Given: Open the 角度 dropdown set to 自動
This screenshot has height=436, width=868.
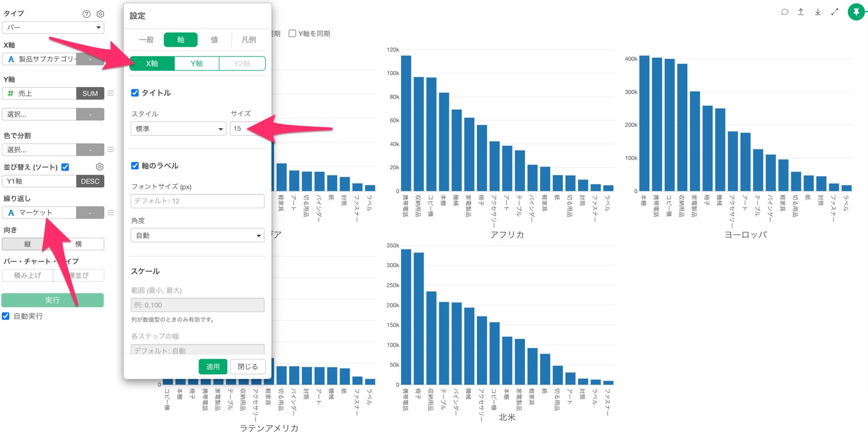Looking at the screenshot, I should pos(198,235).
